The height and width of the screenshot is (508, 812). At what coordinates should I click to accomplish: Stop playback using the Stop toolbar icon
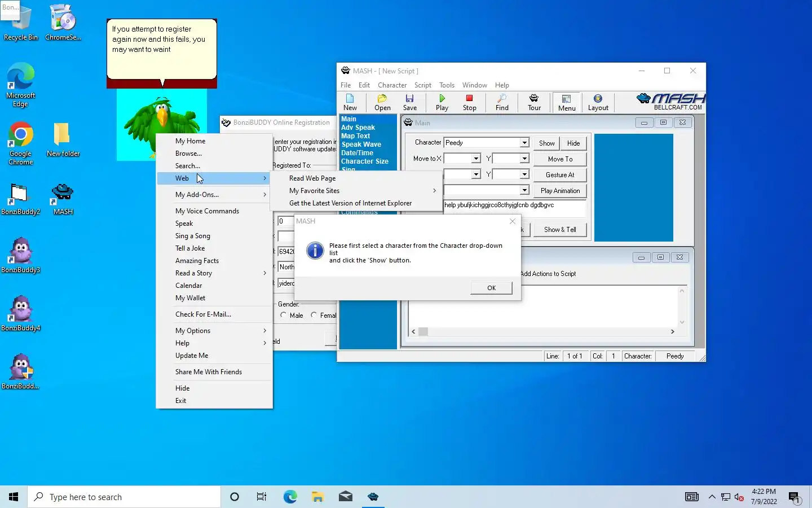[x=469, y=103]
